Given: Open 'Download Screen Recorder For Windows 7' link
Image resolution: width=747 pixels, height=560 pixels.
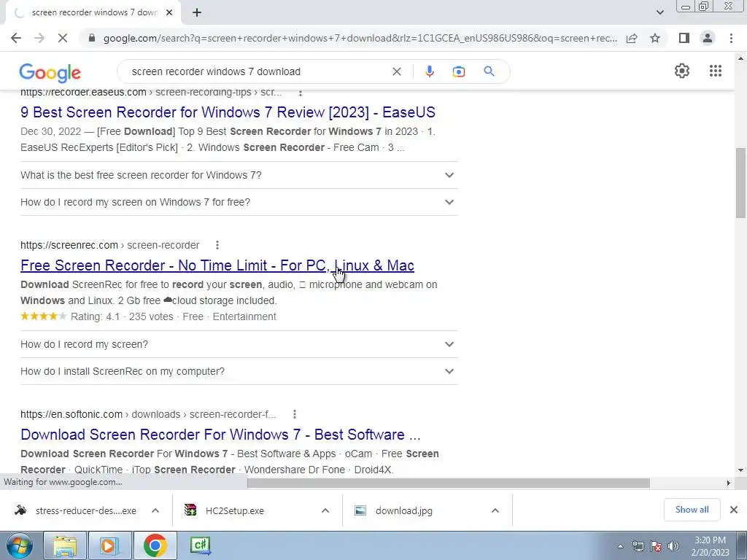Looking at the screenshot, I should pyautogui.click(x=220, y=435).
